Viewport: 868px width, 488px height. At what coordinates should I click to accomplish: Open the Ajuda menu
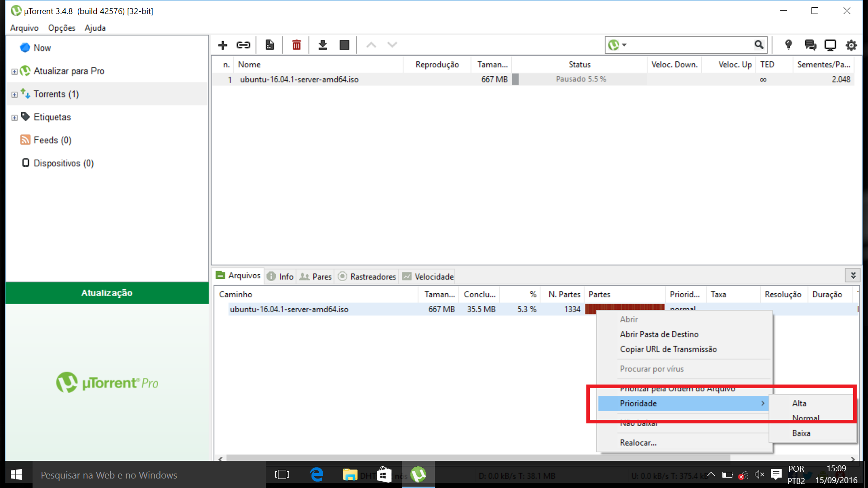(x=95, y=28)
